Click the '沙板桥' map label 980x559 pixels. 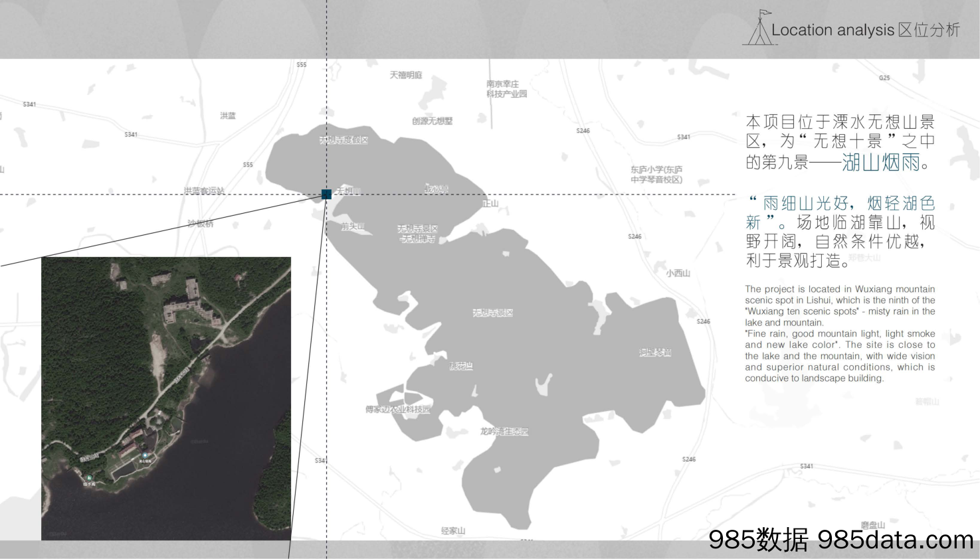[201, 224]
